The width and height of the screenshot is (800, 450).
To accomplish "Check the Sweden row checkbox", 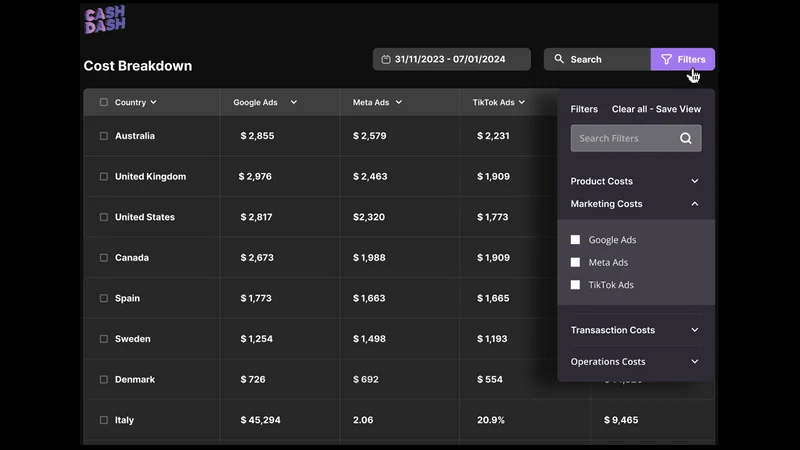I will pos(104,339).
